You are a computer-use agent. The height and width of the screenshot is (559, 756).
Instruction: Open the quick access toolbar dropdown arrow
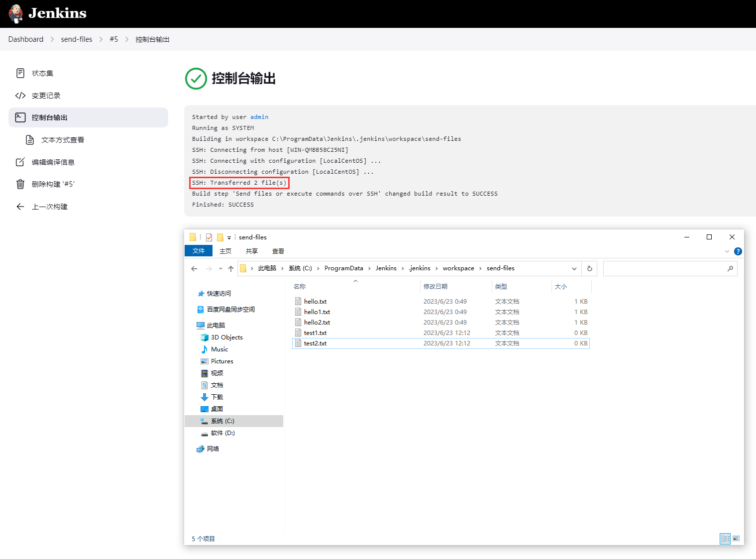[229, 237]
